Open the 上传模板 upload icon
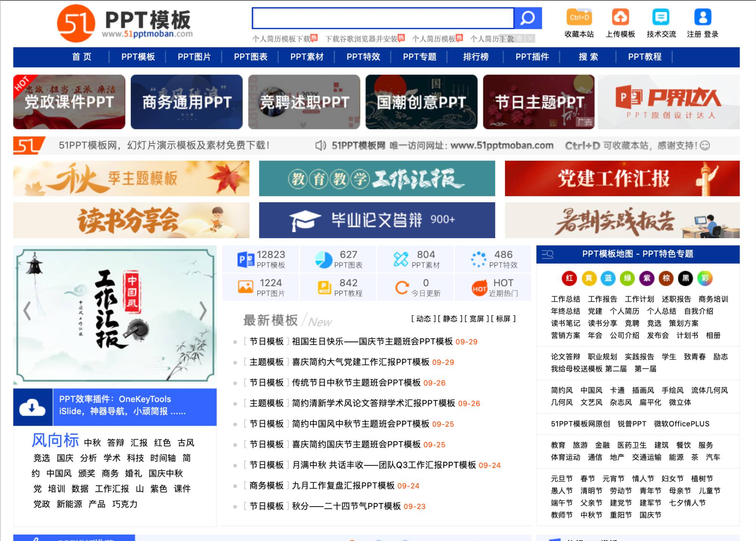This screenshot has width=756, height=541. click(620, 17)
